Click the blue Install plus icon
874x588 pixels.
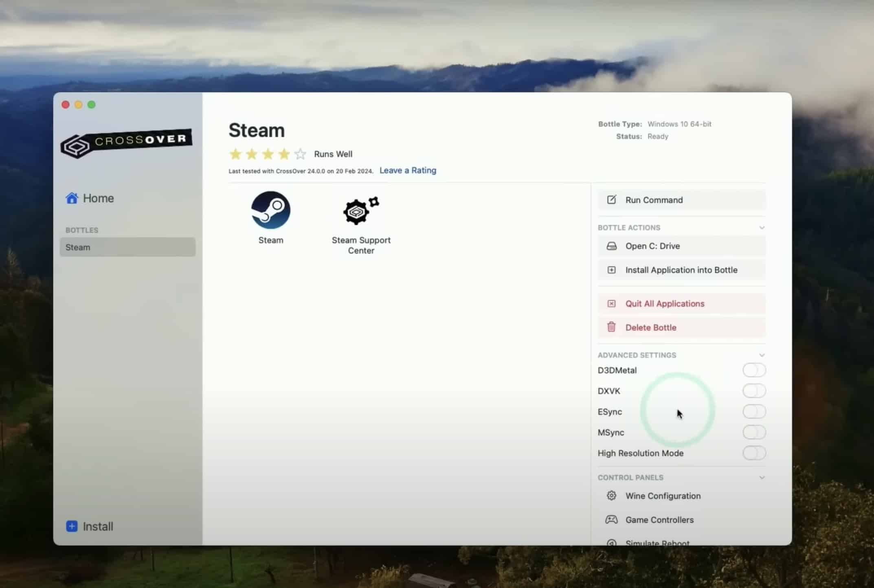click(x=72, y=526)
